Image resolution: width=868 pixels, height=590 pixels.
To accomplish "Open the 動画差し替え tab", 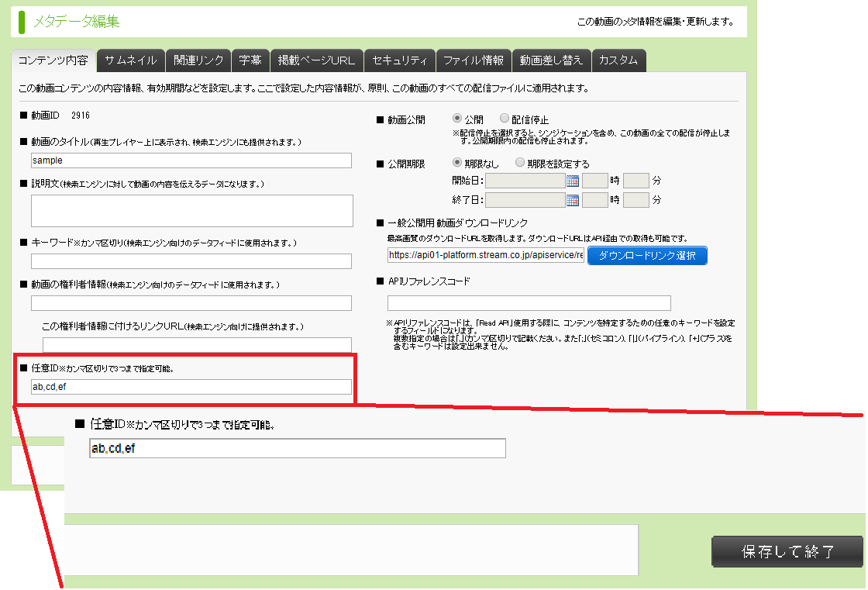I will click(551, 60).
